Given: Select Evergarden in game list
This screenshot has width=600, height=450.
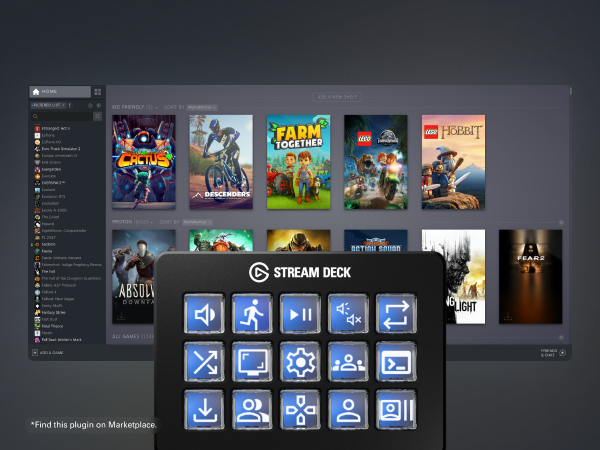Looking at the screenshot, I should pos(51,169).
